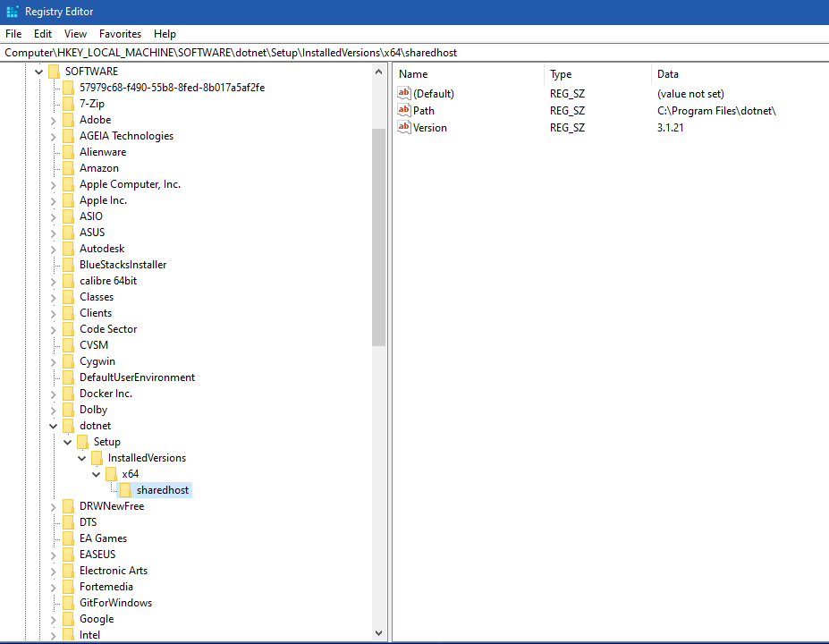Viewport: 829px width, 644px height.
Task: Select the sharedhost key
Action: (x=162, y=490)
